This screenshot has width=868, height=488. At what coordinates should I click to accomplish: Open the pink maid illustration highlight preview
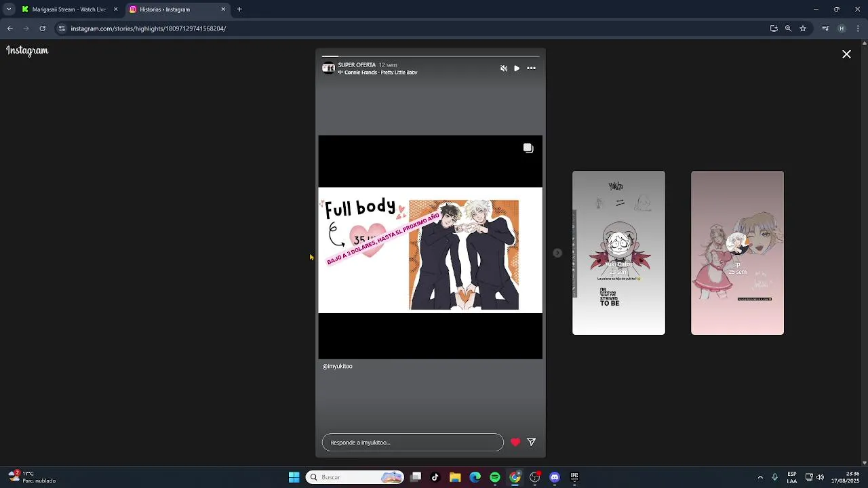[x=737, y=253]
